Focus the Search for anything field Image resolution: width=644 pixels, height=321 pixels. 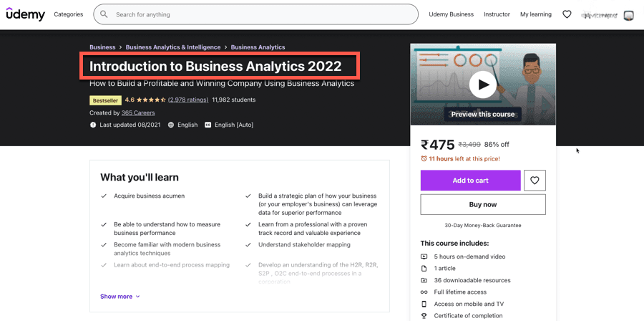click(x=258, y=14)
